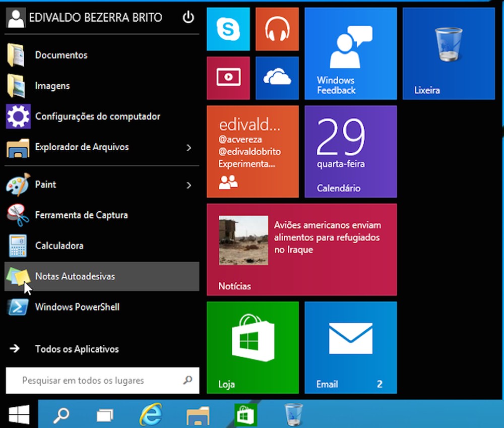Open the People tile with edivald text
Screen dimensions: 504x428
253,151
